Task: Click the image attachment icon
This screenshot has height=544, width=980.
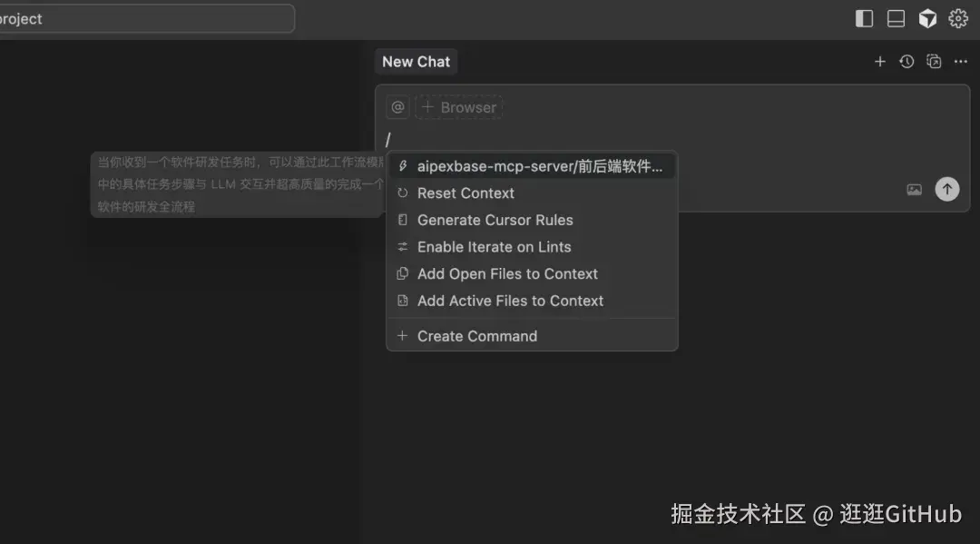Action: 914,189
